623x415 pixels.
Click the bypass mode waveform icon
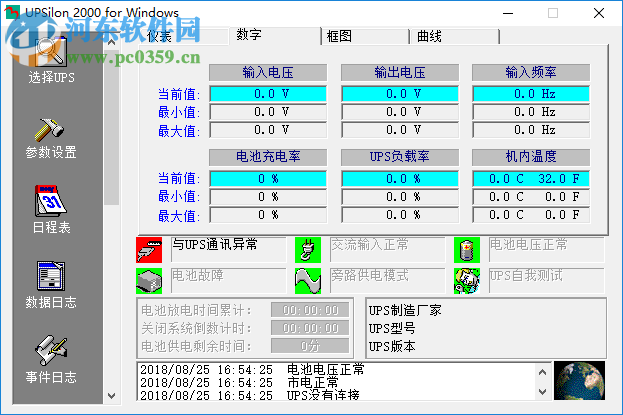tap(308, 281)
